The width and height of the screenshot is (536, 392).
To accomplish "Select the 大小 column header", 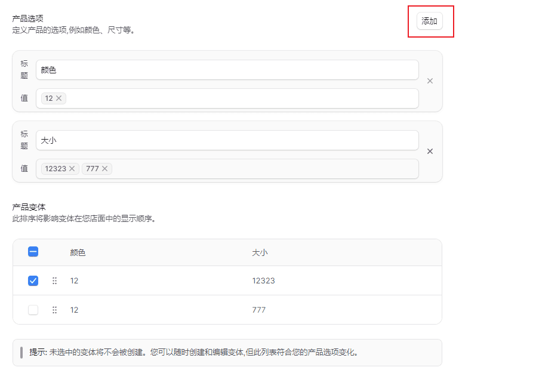I will click(x=261, y=252).
